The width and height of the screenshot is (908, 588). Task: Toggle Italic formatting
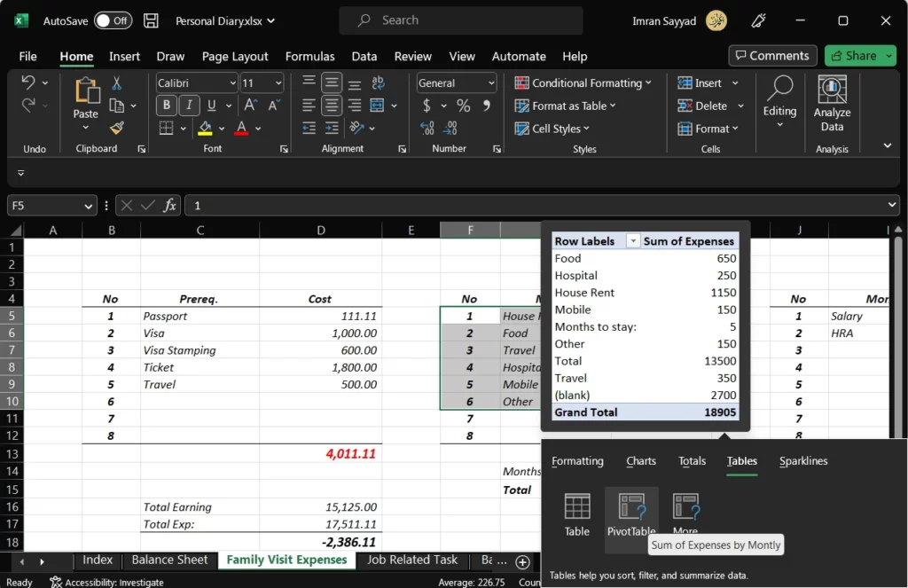[x=189, y=106]
